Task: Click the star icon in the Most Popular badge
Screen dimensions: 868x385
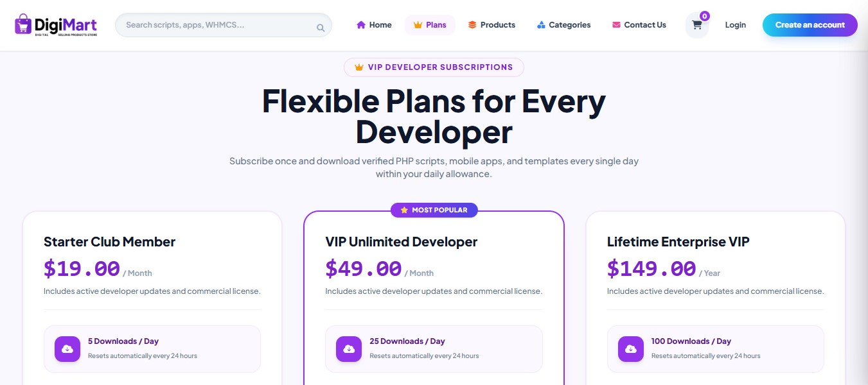Action: 404,210
